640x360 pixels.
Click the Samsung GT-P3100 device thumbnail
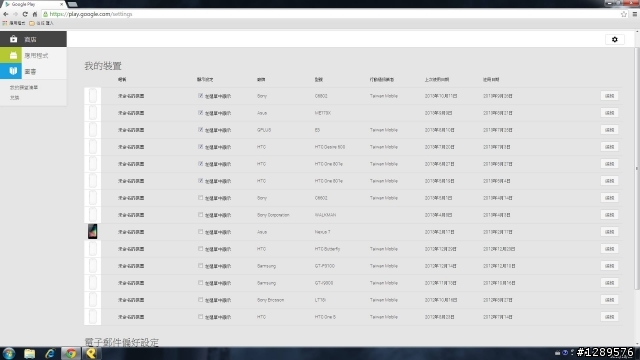[93, 266]
